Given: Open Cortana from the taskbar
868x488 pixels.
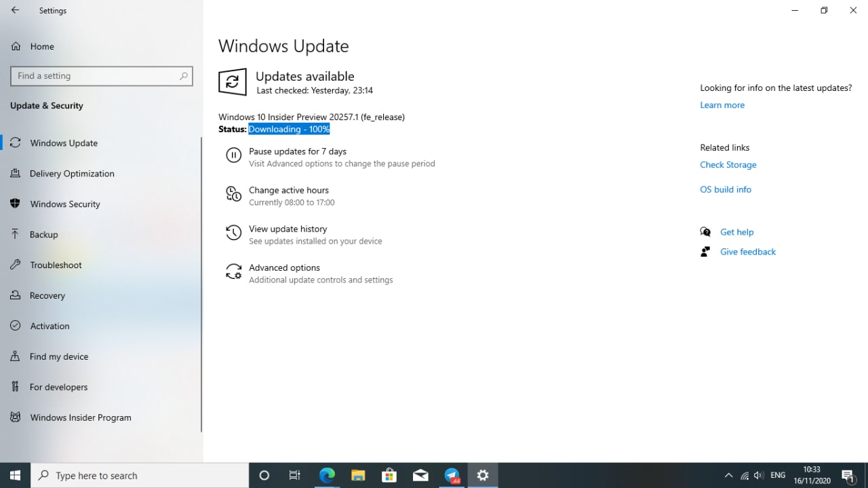Looking at the screenshot, I should tap(264, 475).
